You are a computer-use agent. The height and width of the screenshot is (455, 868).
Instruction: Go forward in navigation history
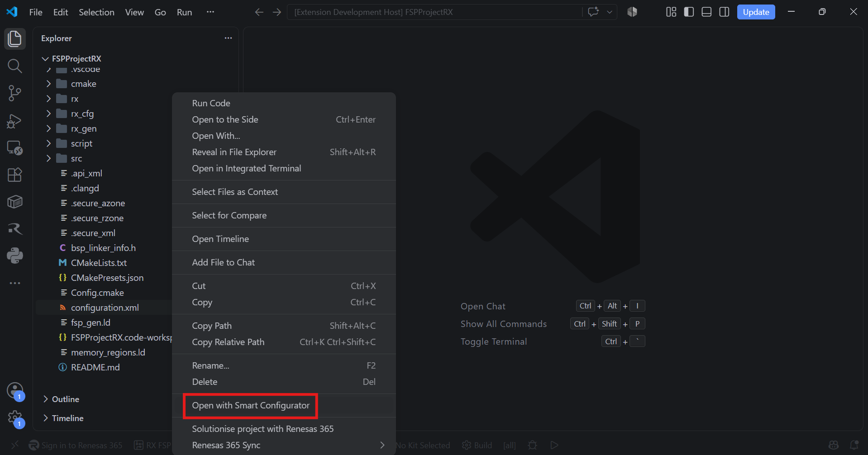277,12
